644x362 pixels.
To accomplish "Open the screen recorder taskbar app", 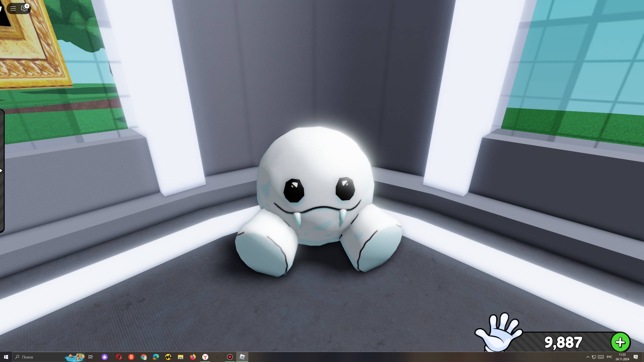I will (x=230, y=357).
